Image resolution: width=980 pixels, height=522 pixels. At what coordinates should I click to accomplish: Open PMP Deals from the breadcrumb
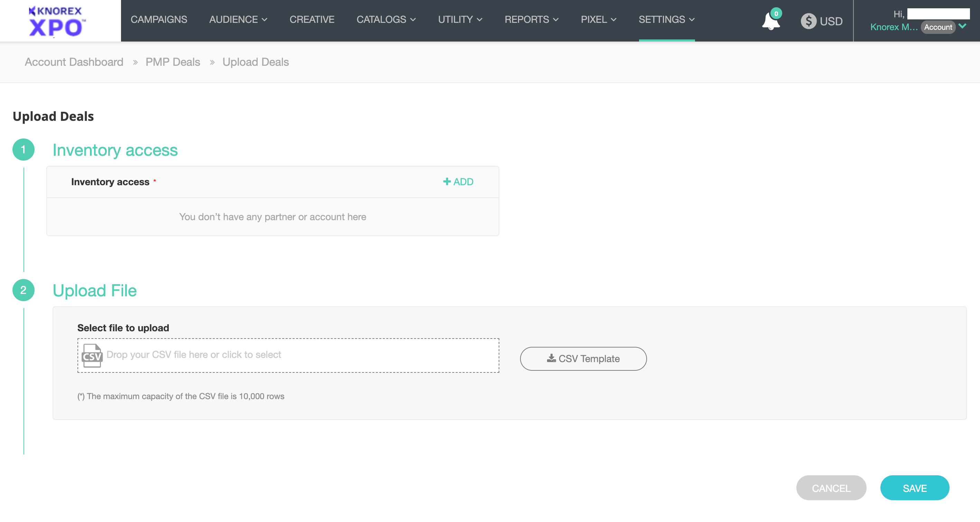pyautogui.click(x=173, y=62)
